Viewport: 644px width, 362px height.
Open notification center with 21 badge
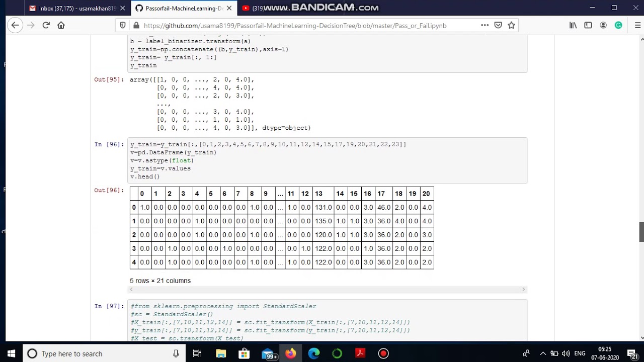pos(632,353)
